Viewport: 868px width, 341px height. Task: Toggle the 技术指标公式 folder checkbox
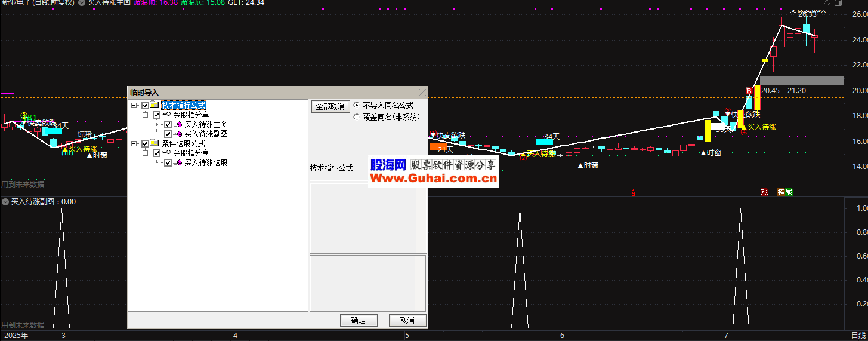point(146,105)
